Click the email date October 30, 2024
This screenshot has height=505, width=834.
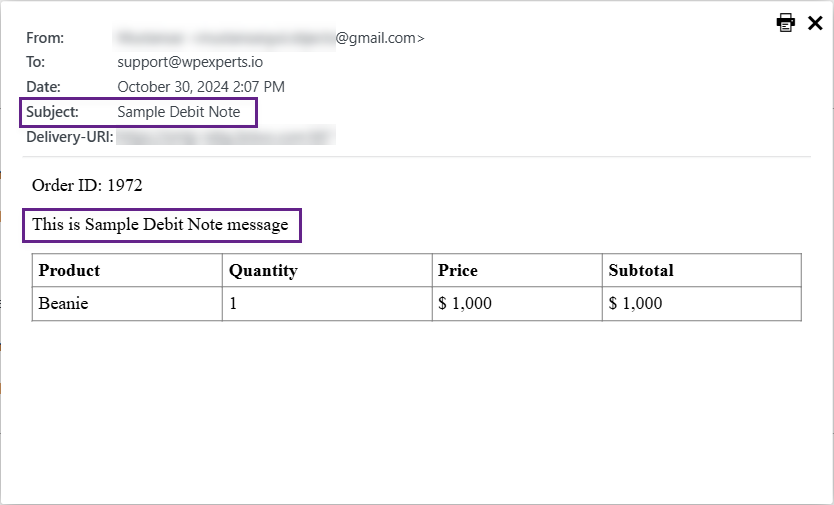coord(201,87)
